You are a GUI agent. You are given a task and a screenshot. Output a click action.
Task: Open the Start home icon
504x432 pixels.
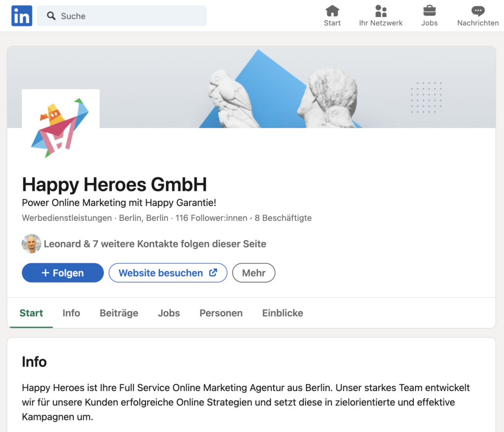pos(332,11)
